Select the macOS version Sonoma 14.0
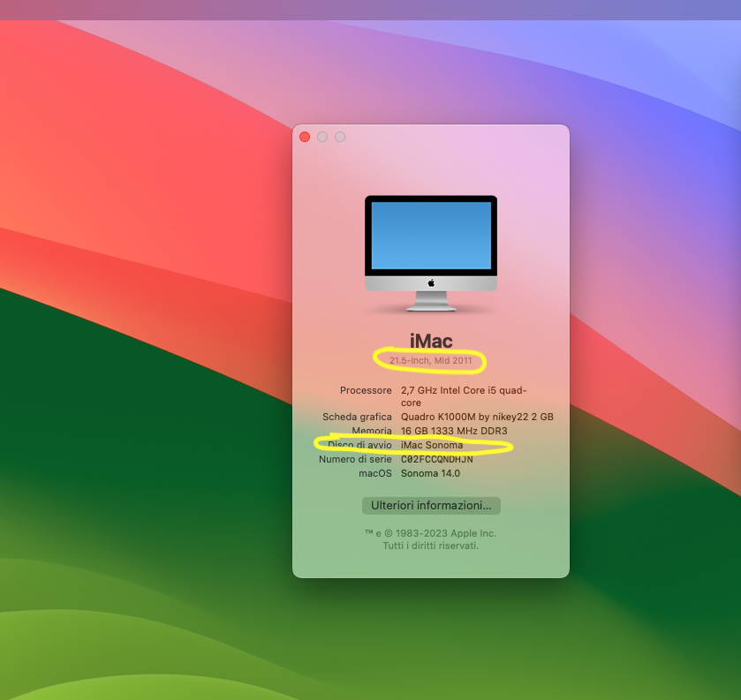This screenshot has width=741, height=700. point(430,474)
